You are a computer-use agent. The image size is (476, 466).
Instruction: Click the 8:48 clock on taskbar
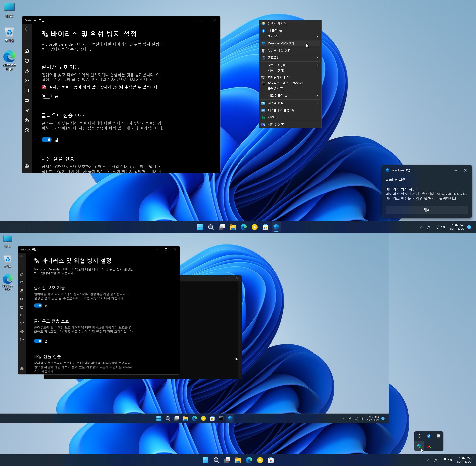456,227
